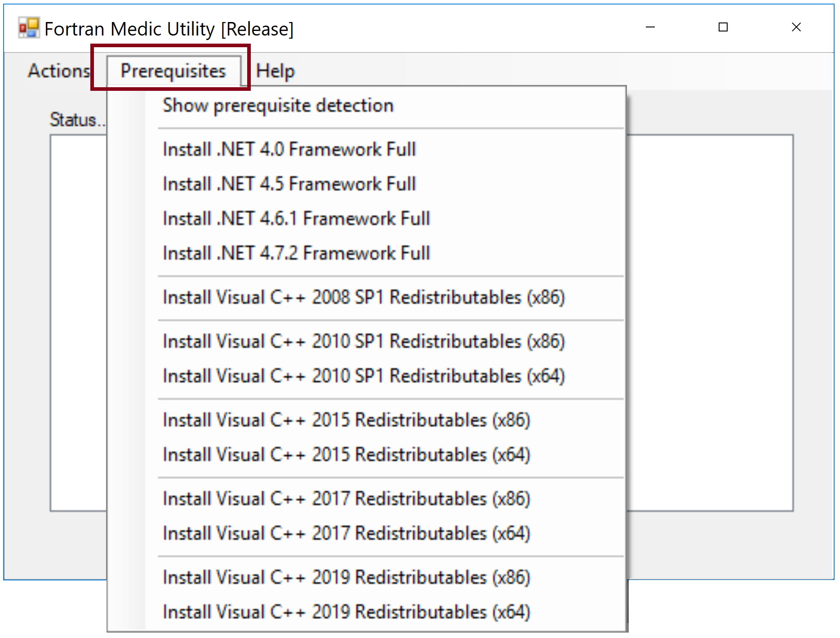Viewport: 840px width, 638px height.
Task: Choose Visual C++ 2019 Redistributables (x86) item
Action: tap(366, 577)
